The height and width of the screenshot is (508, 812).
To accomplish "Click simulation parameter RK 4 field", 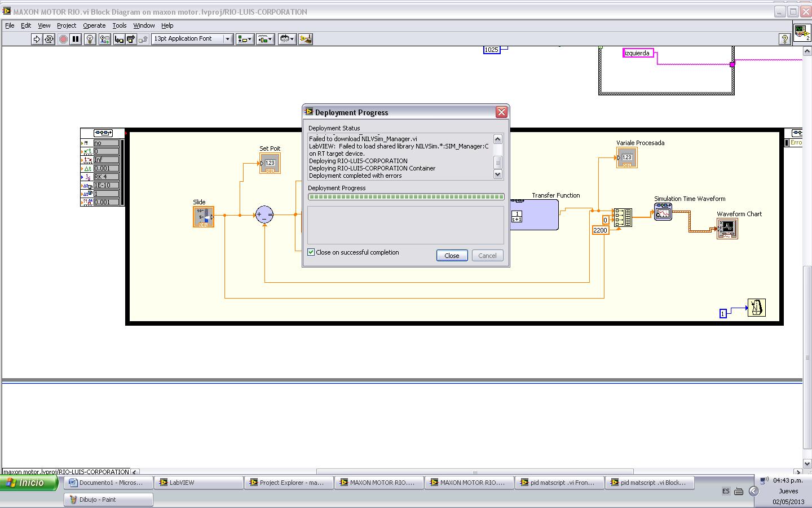I will (106, 177).
